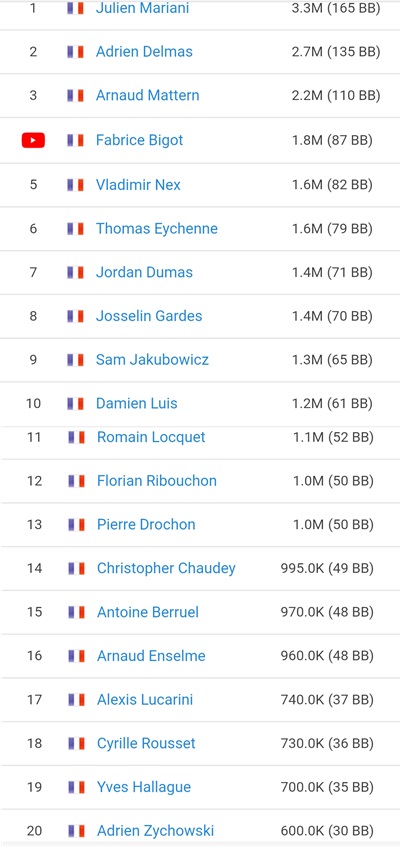Open Adrien Delmas player link
Viewport: 400px width, 868px height.
[x=144, y=51]
